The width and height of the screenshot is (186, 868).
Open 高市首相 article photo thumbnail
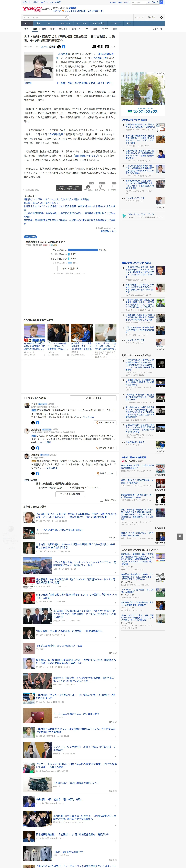tap(39, 66)
